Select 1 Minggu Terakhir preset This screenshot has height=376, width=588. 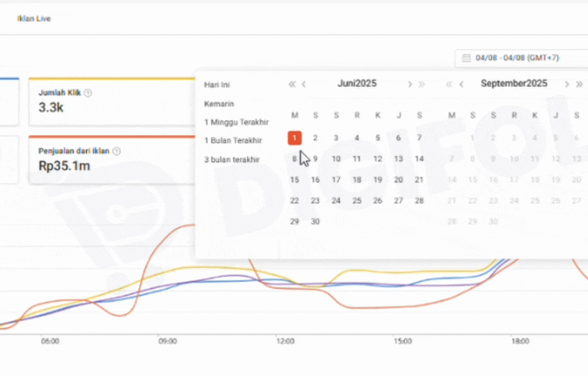(x=236, y=122)
